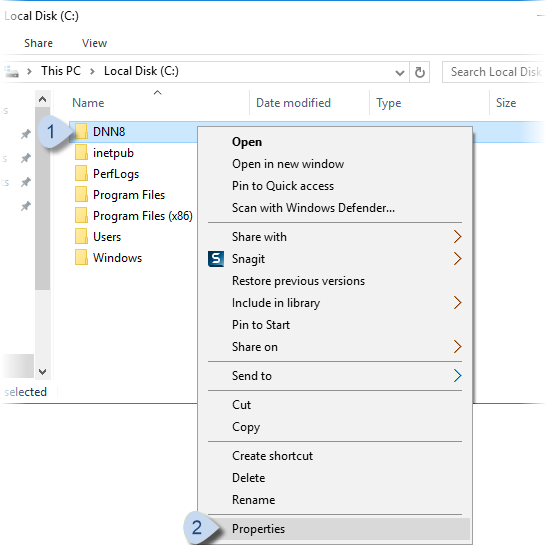Select the Users folder name
The image size is (547, 545).
pos(107,237)
